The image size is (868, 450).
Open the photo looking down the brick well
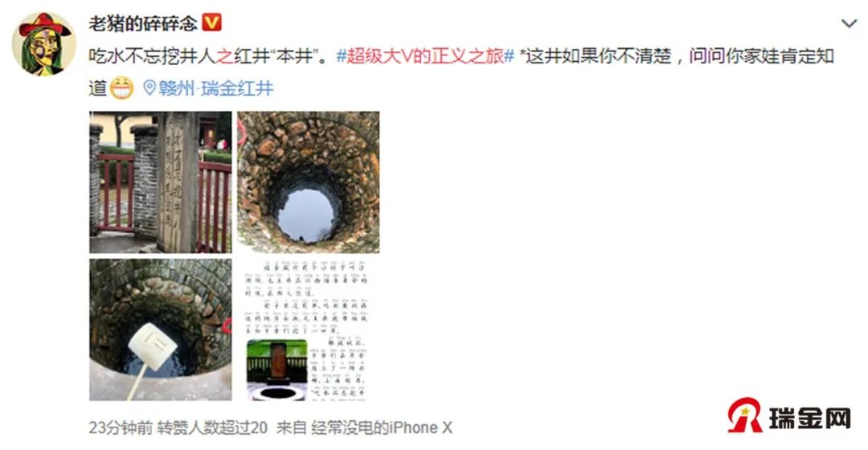pos(309,182)
